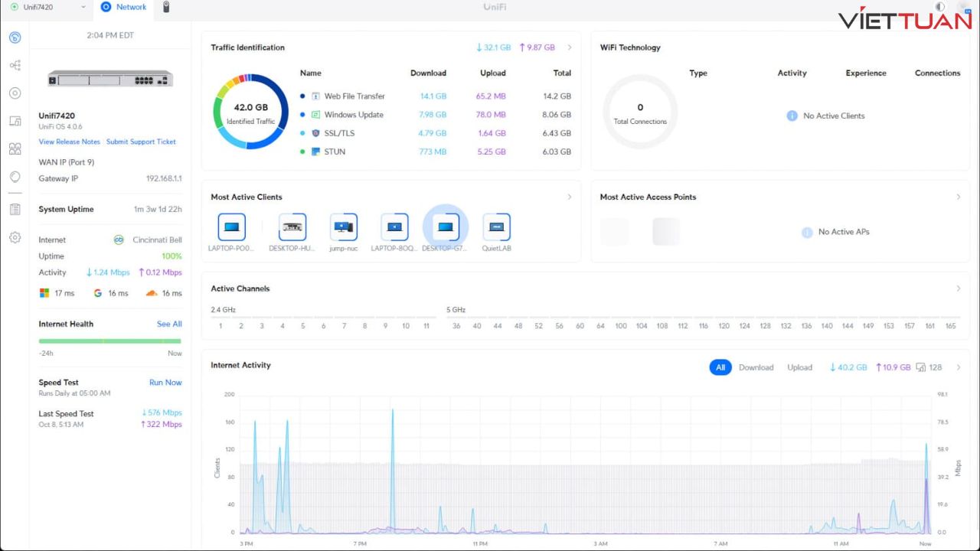
Task: Select the QuietLAB client icon
Action: pyautogui.click(x=496, y=227)
